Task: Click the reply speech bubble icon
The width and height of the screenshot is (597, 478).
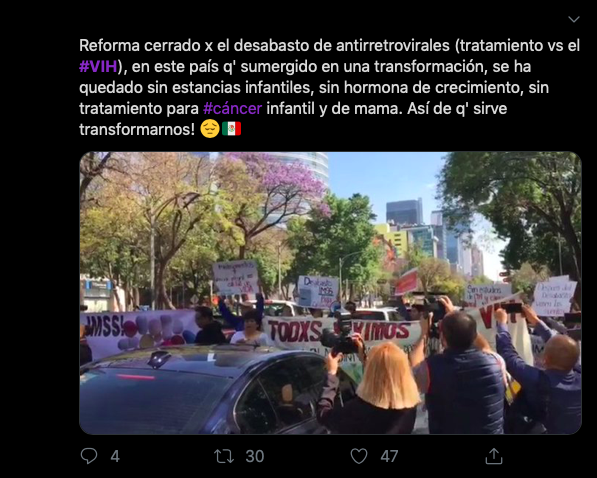Action: [89, 456]
